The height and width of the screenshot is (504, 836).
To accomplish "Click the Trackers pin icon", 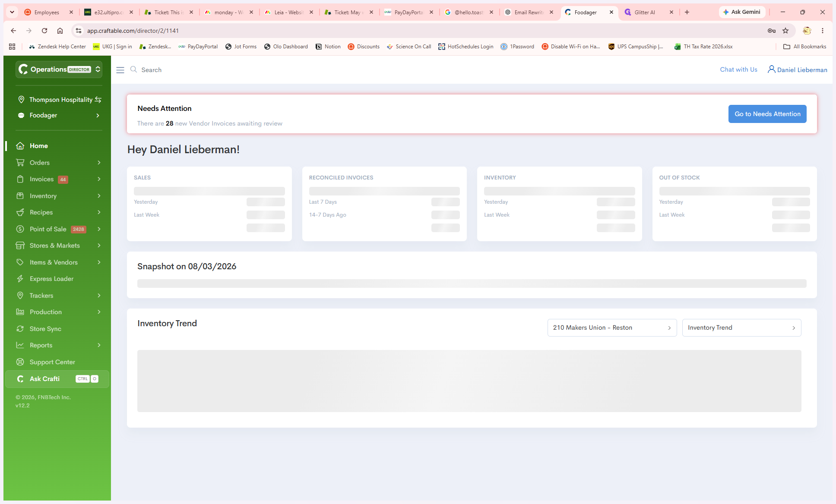I will coord(20,296).
